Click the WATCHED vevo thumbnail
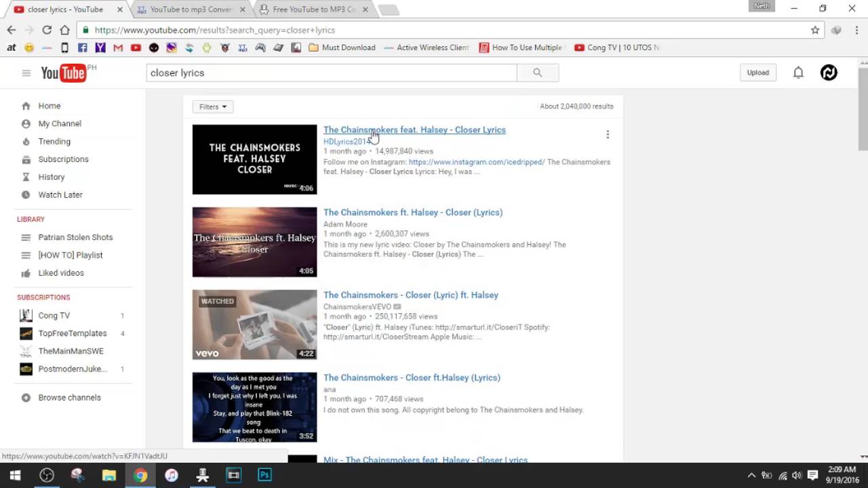 tap(254, 325)
